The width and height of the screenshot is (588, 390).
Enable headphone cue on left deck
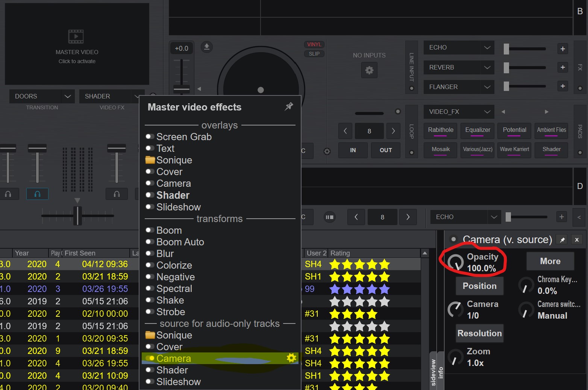click(x=37, y=194)
